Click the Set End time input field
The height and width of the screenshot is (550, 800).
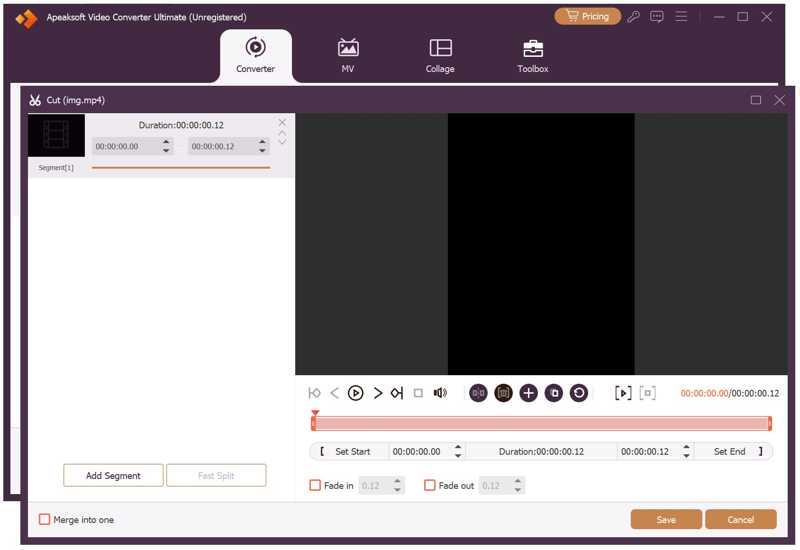(x=649, y=452)
